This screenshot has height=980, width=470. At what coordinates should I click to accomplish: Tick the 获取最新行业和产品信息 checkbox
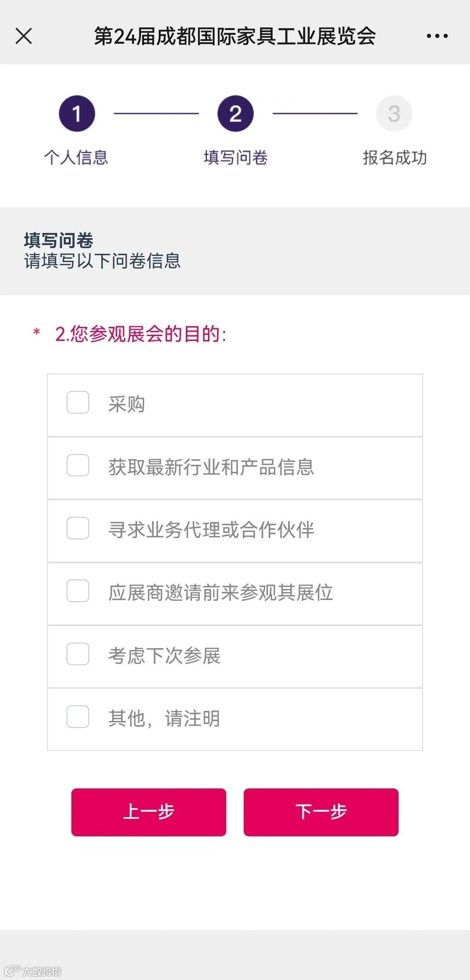pos(78,465)
